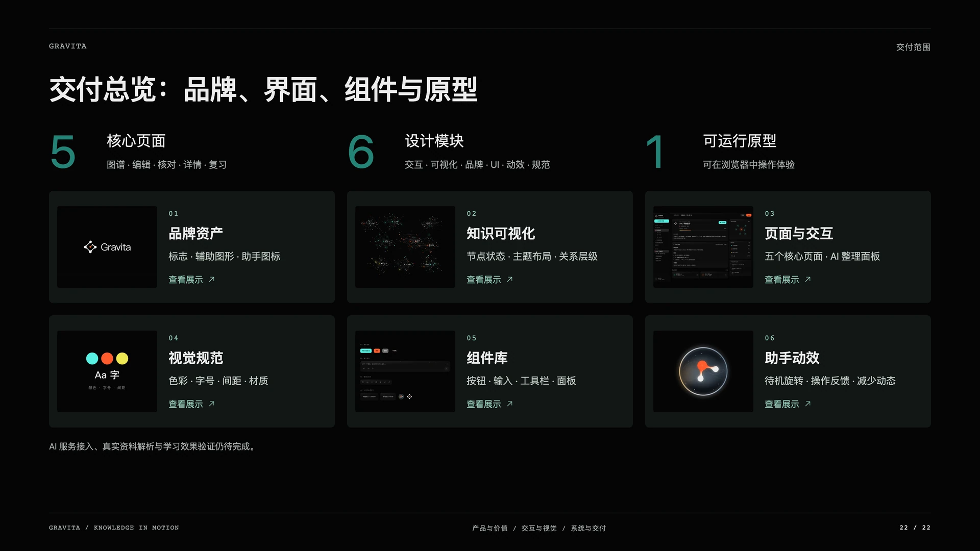This screenshot has height=551, width=980.
Task: Click the 22 / 22 page indicator
Action: coord(915,528)
